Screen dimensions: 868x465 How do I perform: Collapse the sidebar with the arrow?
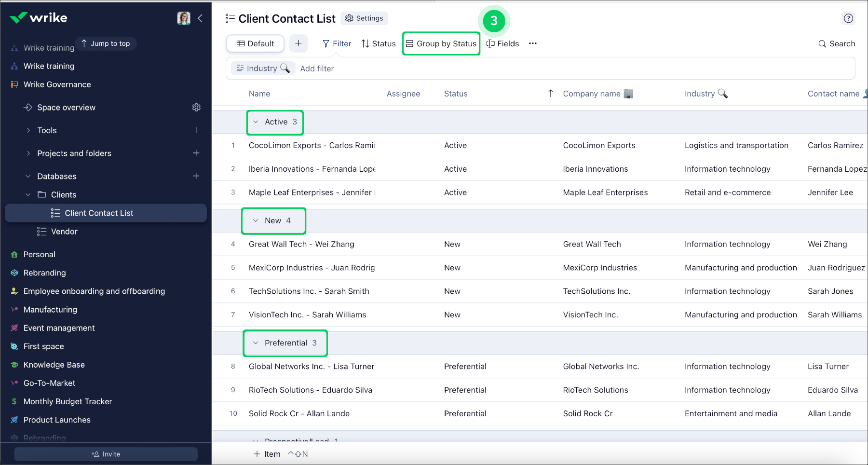coord(200,18)
